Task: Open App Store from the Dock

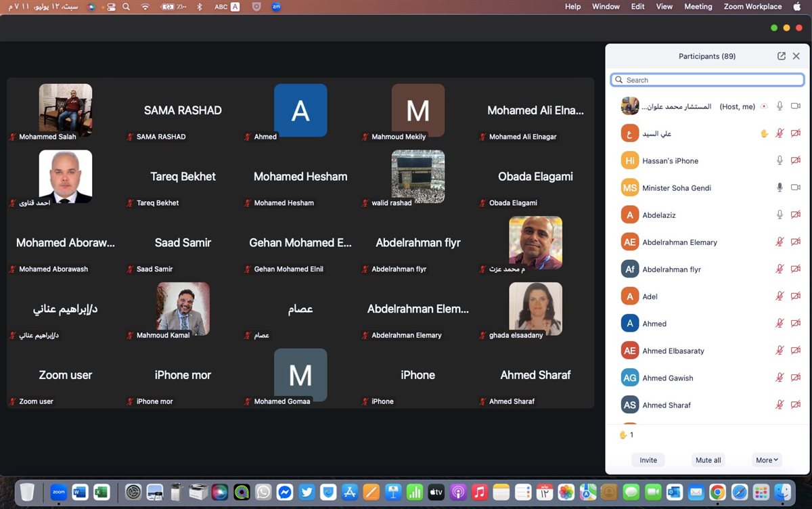Action: point(349,492)
